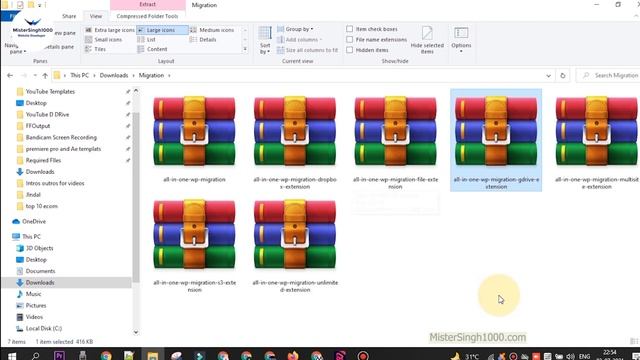The height and width of the screenshot is (360, 640).
Task: Enable File name extensions checkbox
Action: [349, 40]
